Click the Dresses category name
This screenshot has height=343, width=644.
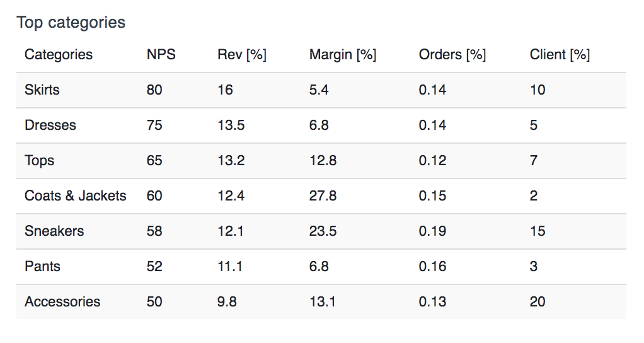(x=50, y=125)
